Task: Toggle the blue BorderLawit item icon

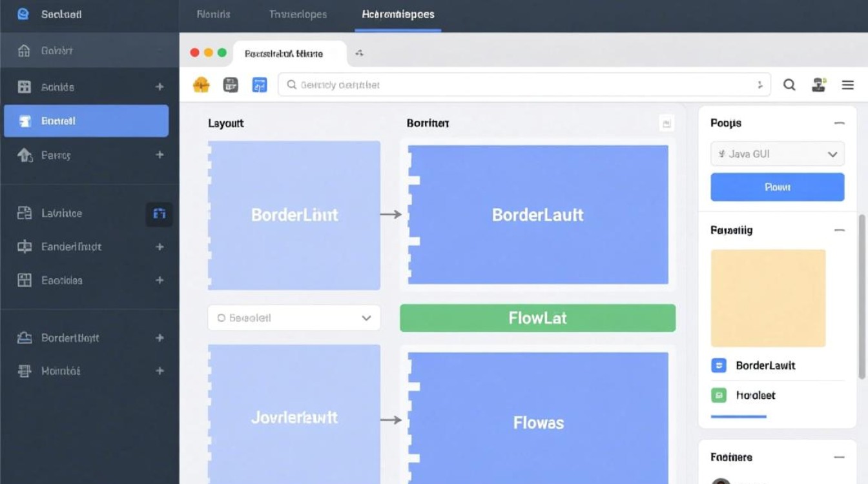Action: (719, 365)
